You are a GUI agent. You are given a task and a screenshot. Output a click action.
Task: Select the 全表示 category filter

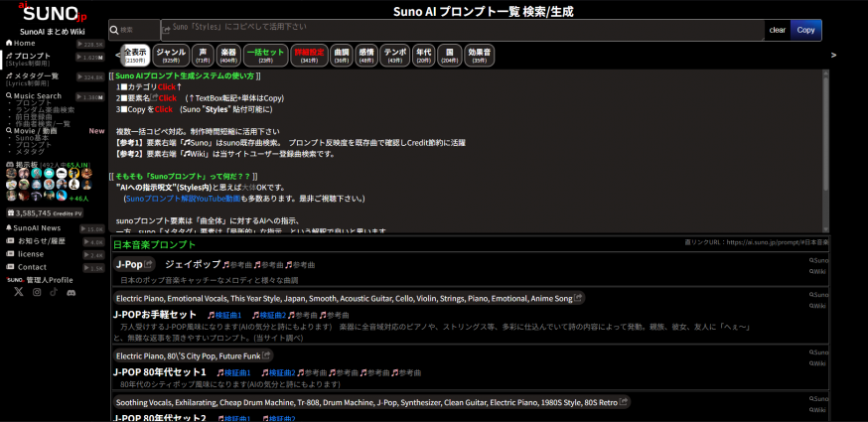[135, 55]
